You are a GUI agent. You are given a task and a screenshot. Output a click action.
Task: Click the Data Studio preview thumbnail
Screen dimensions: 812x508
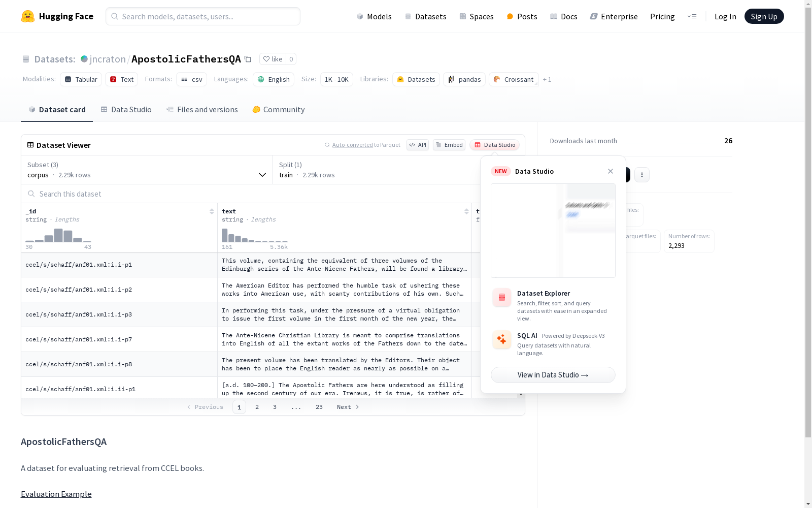coord(553,231)
